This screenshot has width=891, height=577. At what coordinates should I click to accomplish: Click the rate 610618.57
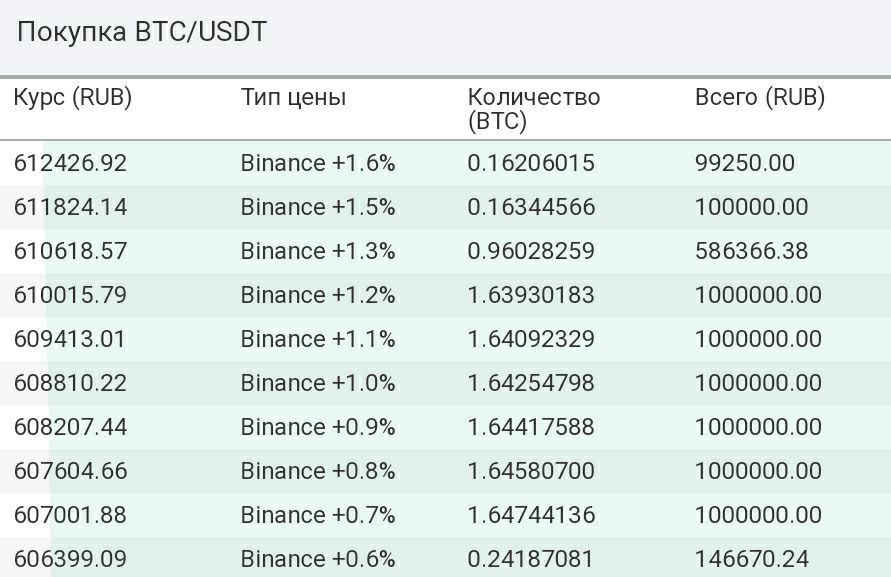pyautogui.click(x=70, y=251)
